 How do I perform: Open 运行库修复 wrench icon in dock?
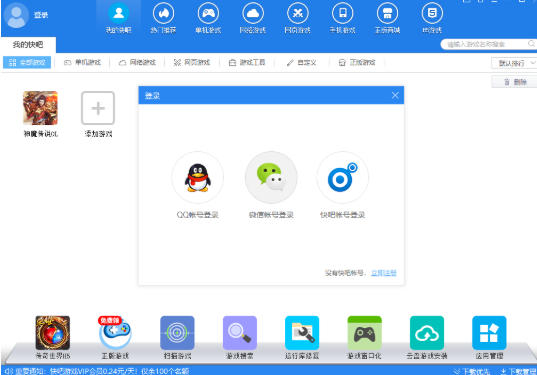click(302, 333)
